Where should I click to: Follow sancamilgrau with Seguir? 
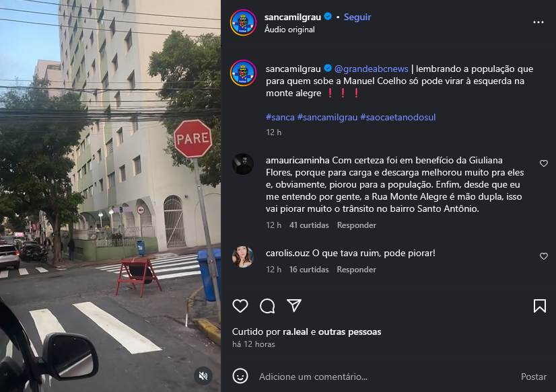[x=357, y=17]
